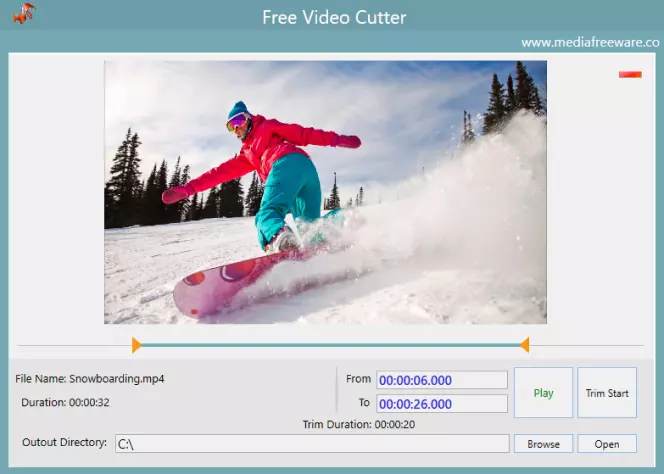This screenshot has height=474, width=664.
Task: Click the snowboarding video preview
Action: 325,192
